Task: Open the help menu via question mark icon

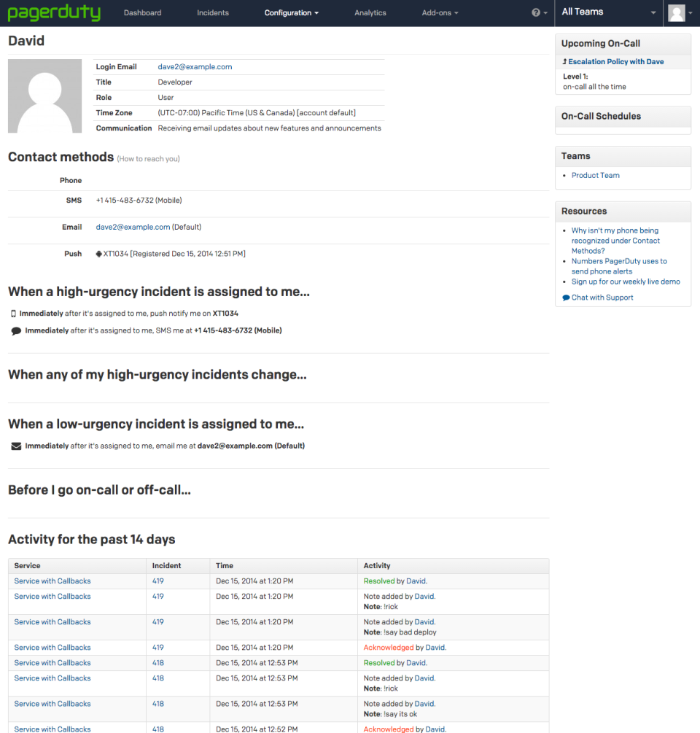Action: [x=536, y=12]
